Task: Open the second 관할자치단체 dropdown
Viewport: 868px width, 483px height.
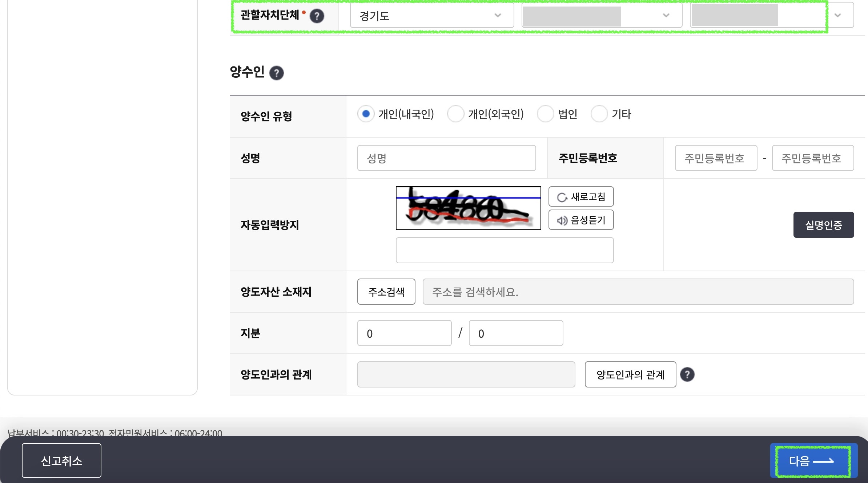Action: tap(602, 16)
